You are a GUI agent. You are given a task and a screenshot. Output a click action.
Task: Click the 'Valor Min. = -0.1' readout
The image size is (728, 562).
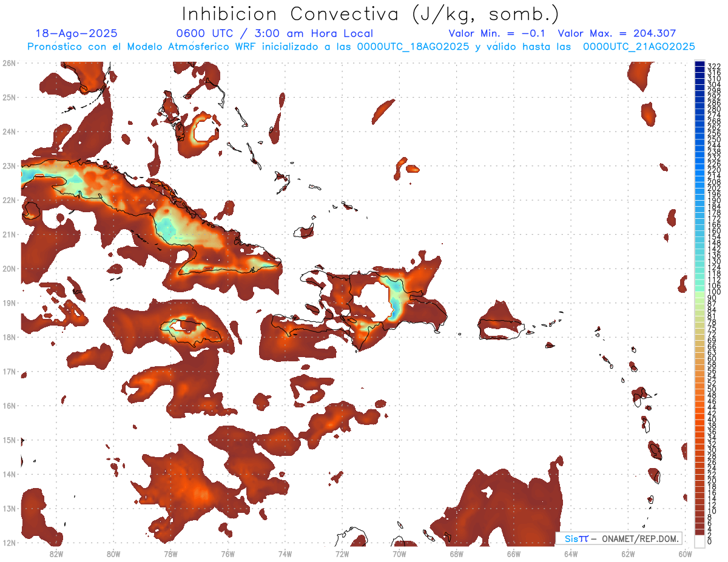(x=498, y=33)
